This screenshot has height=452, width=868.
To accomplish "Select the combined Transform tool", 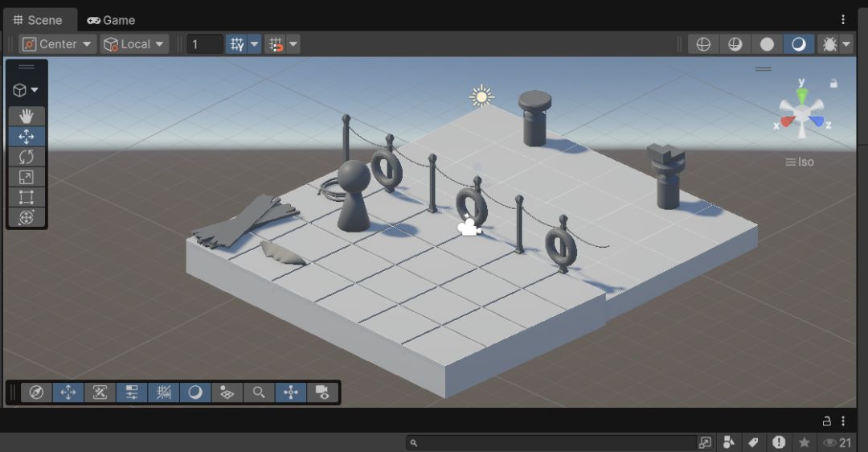I will (26, 217).
